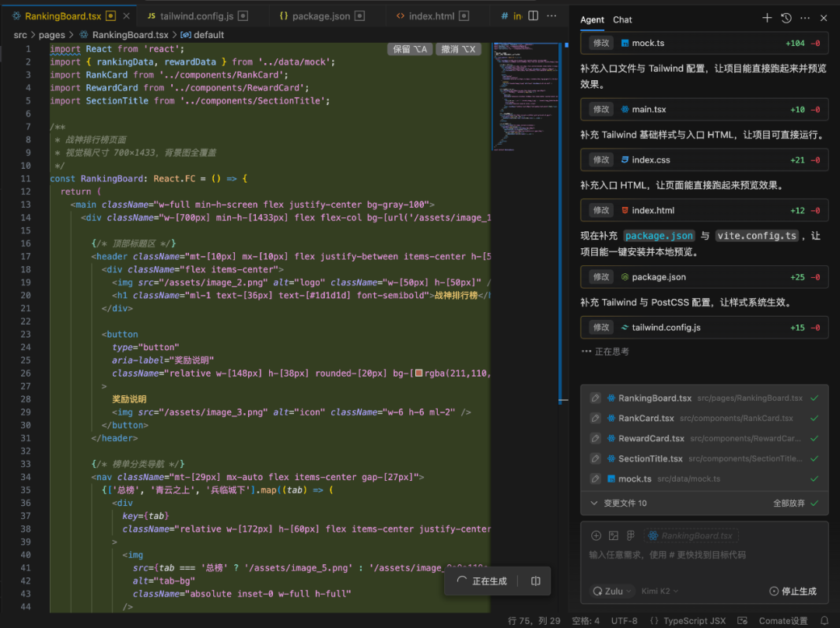
Task: Click the package.json inline code link
Action: pos(659,236)
